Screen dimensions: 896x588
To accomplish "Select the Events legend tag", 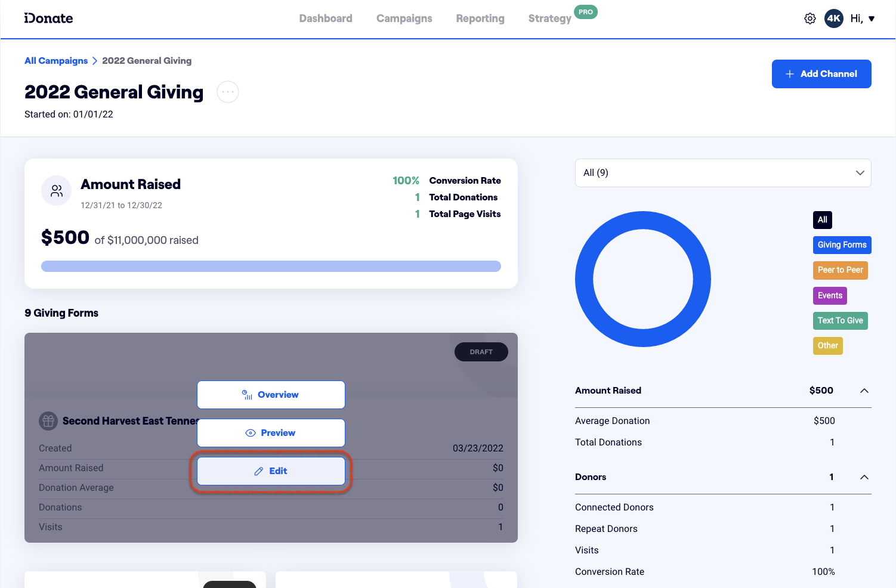I will coord(830,296).
